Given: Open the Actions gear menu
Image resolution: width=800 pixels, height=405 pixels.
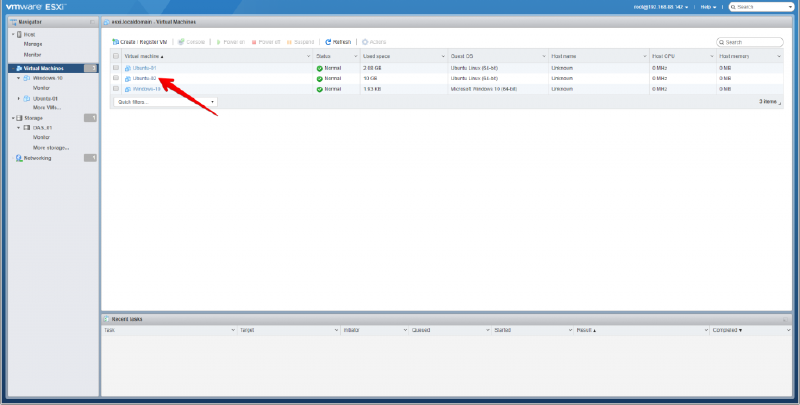Looking at the screenshot, I should pos(365,42).
